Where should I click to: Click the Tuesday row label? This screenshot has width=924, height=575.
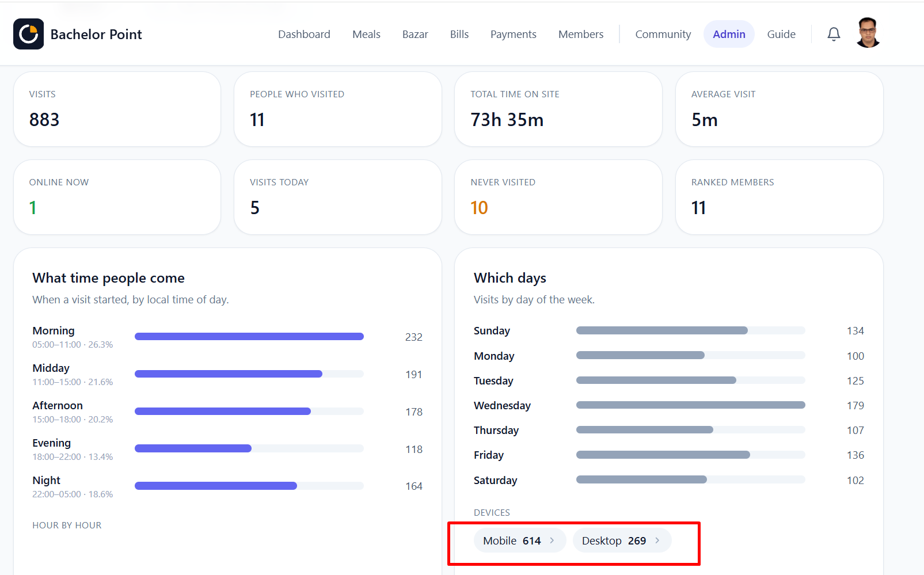[x=493, y=381]
